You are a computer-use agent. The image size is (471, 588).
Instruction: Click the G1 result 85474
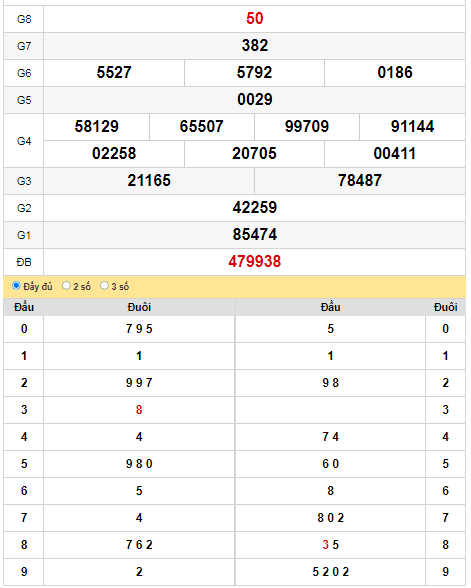tap(255, 234)
